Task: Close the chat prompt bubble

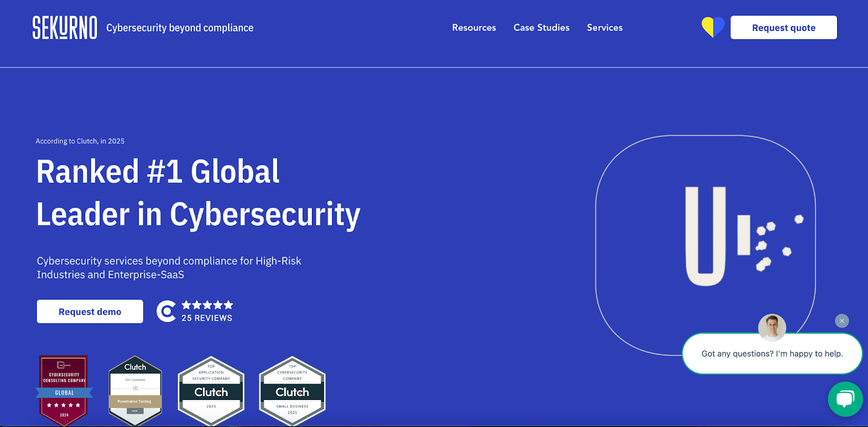Action: pos(842,321)
